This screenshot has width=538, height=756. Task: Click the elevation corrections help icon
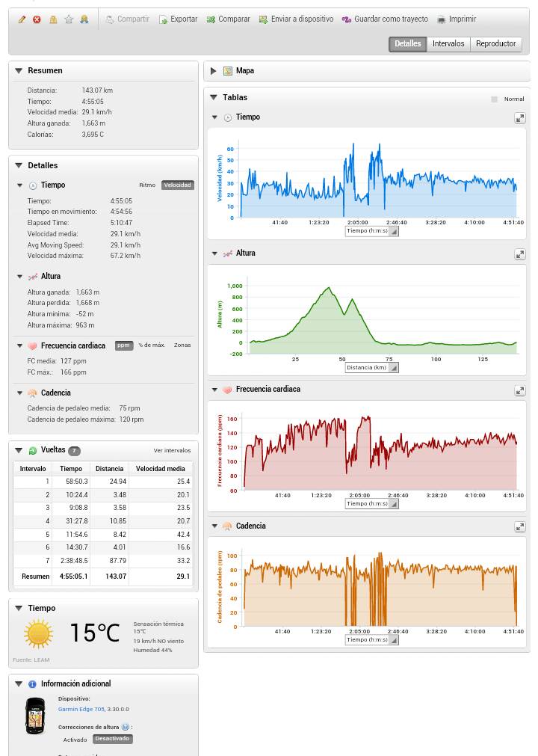(125, 727)
